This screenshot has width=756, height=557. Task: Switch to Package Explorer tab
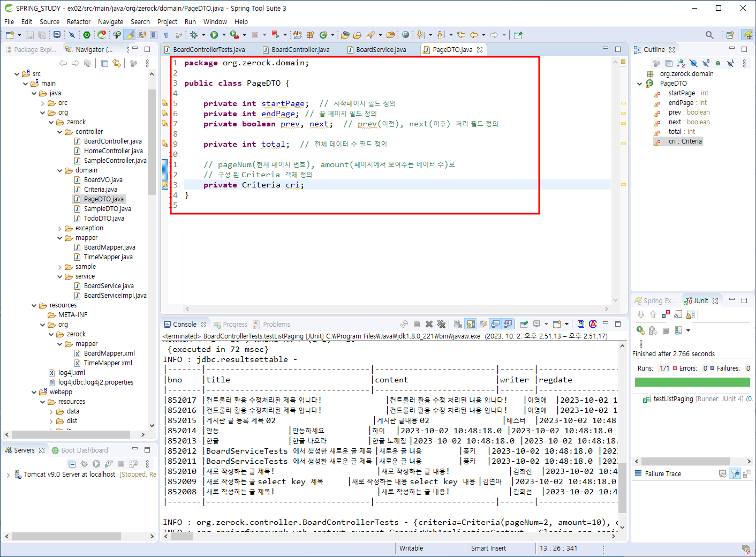pyautogui.click(x=31, y=49)
